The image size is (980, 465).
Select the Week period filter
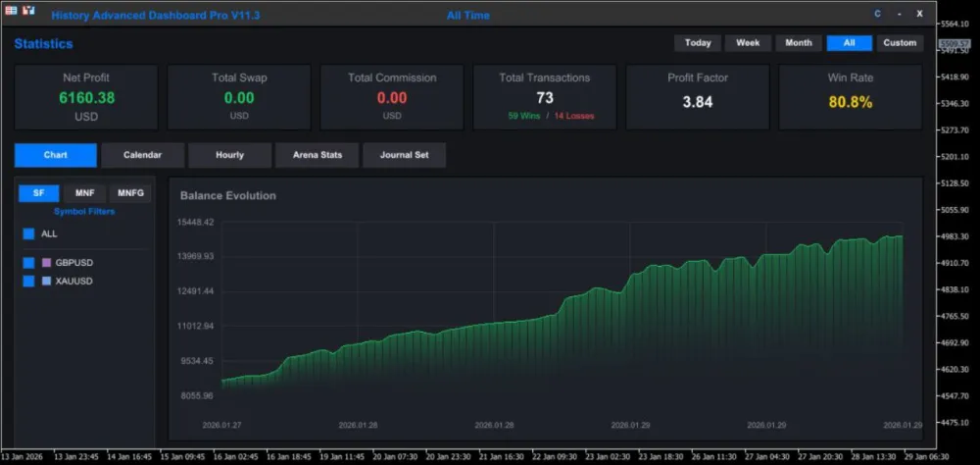pyautogui.click(x=748, y=43)
